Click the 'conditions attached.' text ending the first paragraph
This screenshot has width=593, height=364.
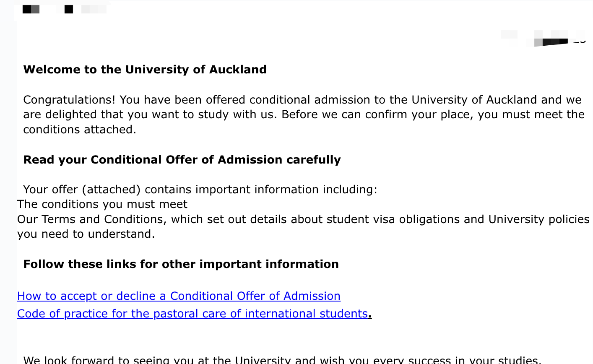coord(80,130)
